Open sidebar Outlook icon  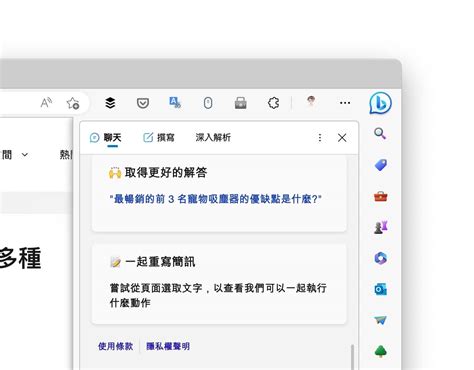(380, 289)
